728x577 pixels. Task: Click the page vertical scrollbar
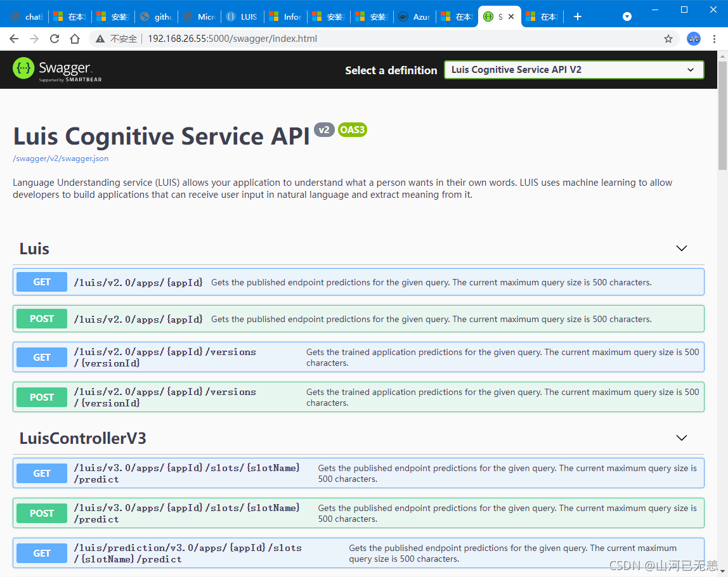[x=722, y=115]
